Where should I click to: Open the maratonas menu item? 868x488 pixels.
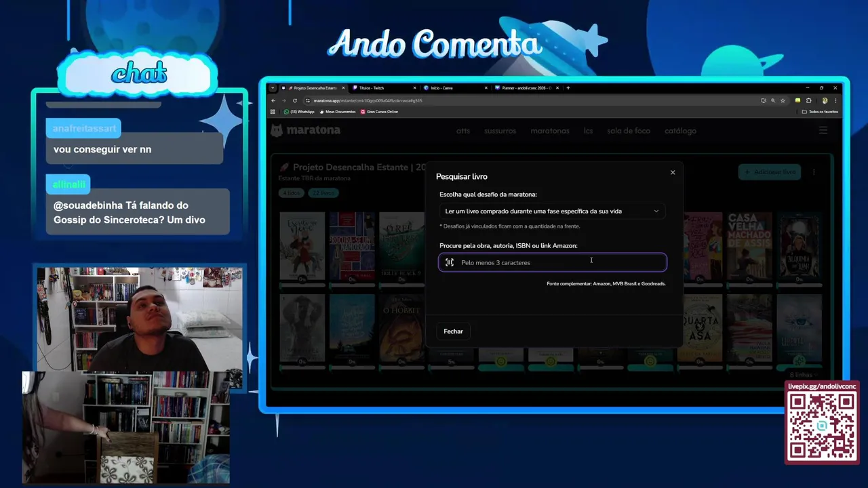(550, 131)
